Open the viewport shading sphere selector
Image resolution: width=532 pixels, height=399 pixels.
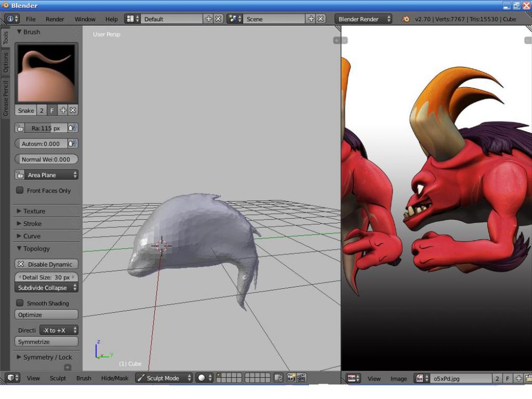(x=204, y=378)
